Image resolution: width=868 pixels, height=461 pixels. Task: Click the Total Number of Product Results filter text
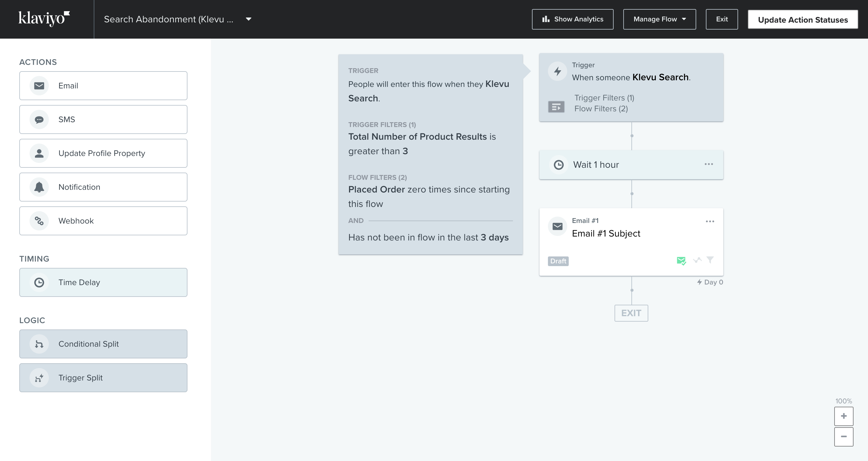click(x=422, y=144)
